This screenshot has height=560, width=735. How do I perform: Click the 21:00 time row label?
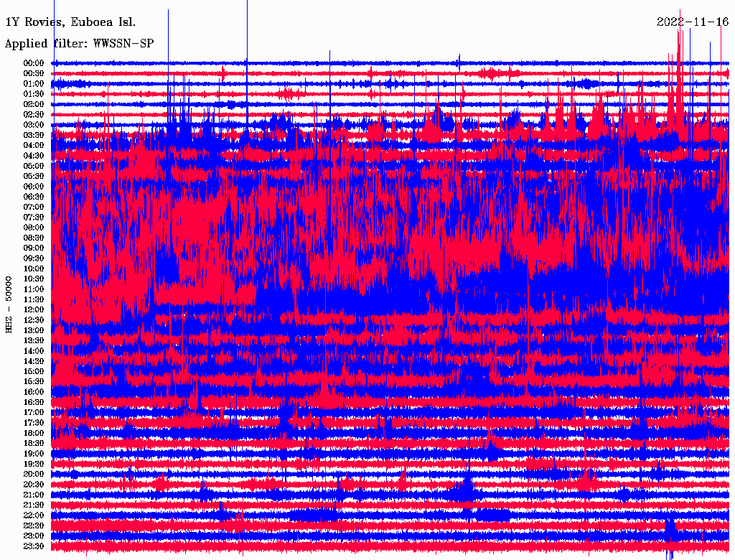(34, 495)
